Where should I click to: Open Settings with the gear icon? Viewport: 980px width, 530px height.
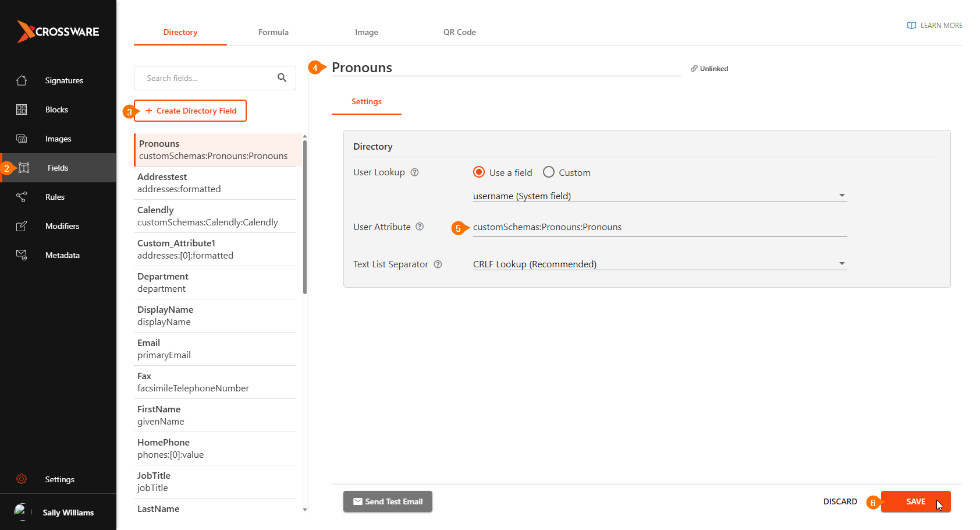22,479
